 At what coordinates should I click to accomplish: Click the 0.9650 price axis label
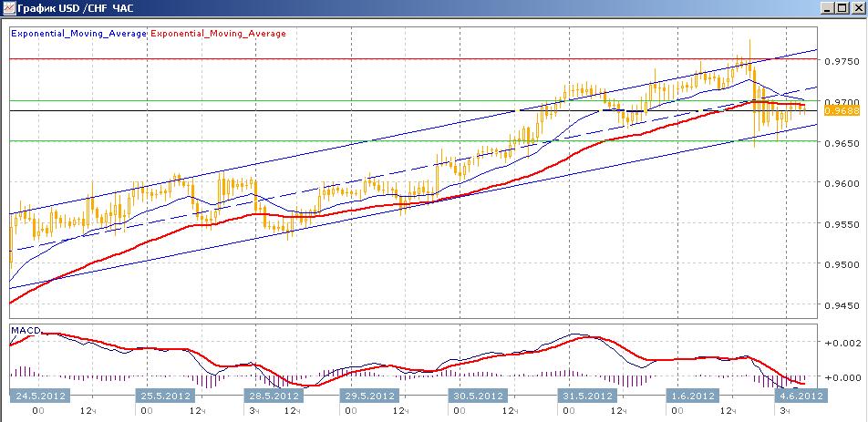pos(842,143)
